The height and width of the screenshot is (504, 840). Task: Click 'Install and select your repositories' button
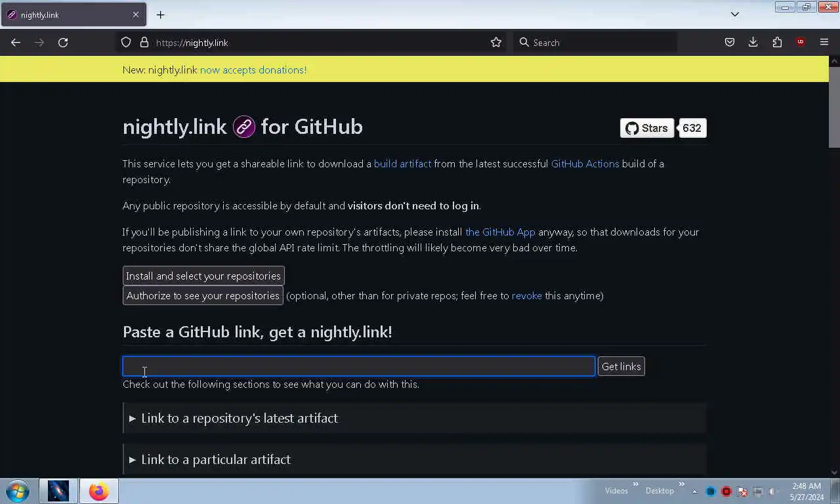pos(203,276)
